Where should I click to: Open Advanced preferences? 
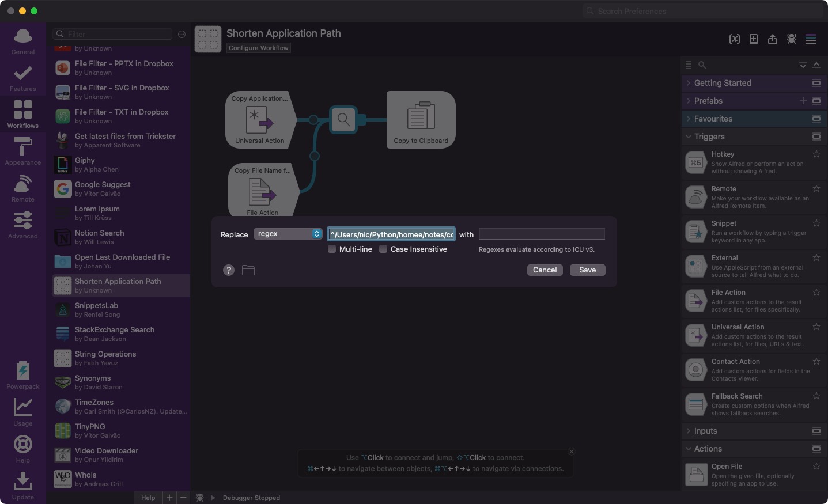tap(23, 226)
